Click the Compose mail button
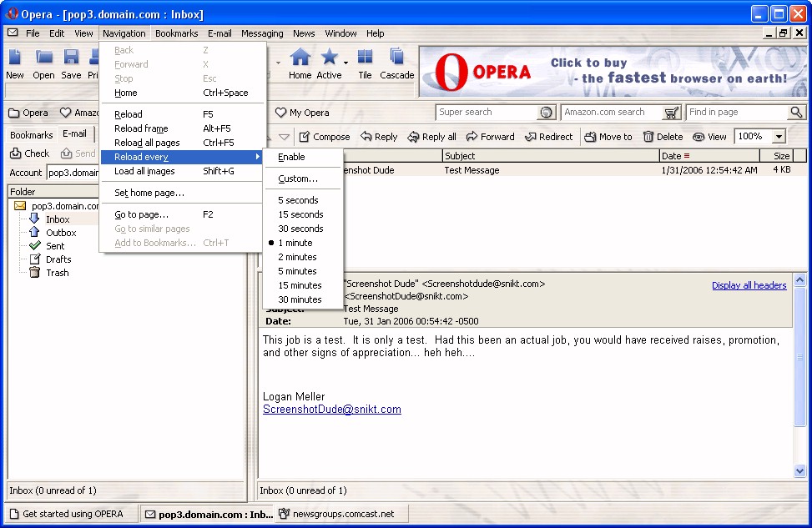The width and height of the screenshot is (812, 528). [x=324, y=137]
